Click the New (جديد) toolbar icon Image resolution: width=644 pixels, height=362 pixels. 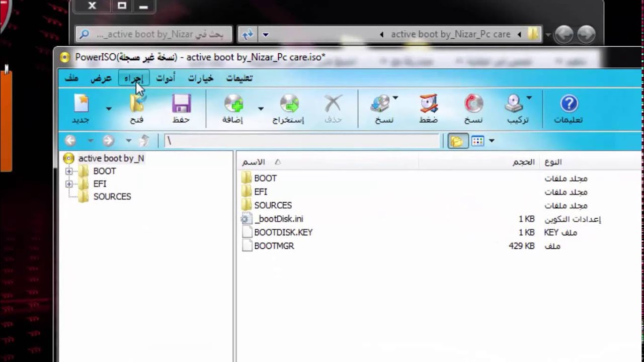click(x=81, y=104)
